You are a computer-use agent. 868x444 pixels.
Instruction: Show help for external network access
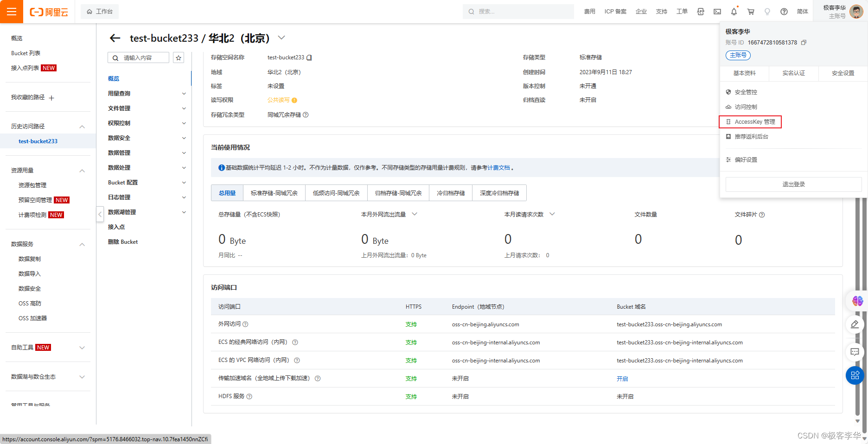pyautogui.click(x=245, y=324)
